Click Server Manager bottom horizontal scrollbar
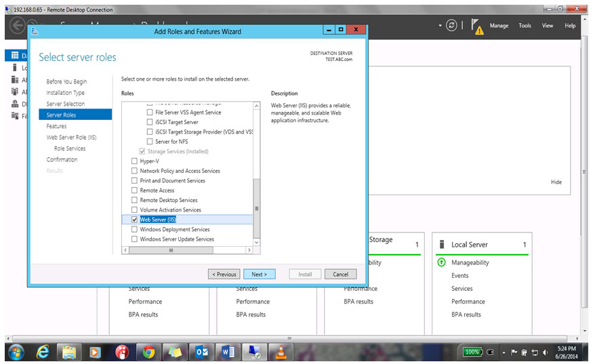Viewport: 593px width, 364px height. click(x=289, y=338)
